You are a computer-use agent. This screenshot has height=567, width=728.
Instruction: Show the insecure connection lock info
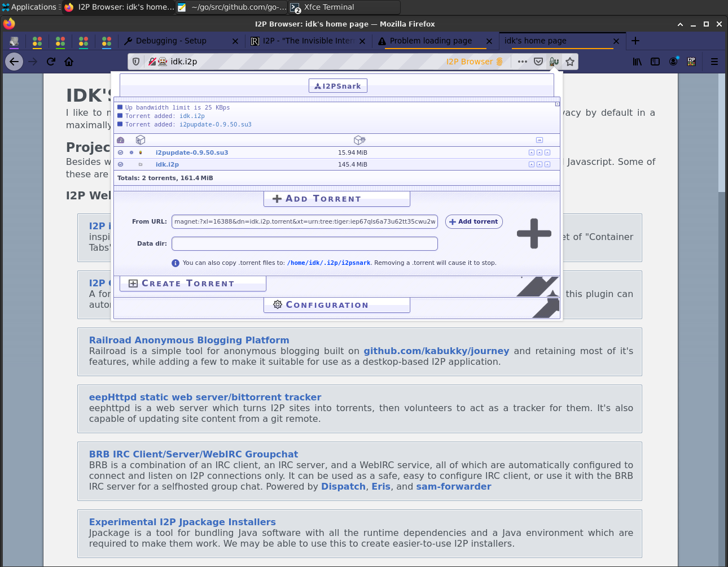pos(152,62)
